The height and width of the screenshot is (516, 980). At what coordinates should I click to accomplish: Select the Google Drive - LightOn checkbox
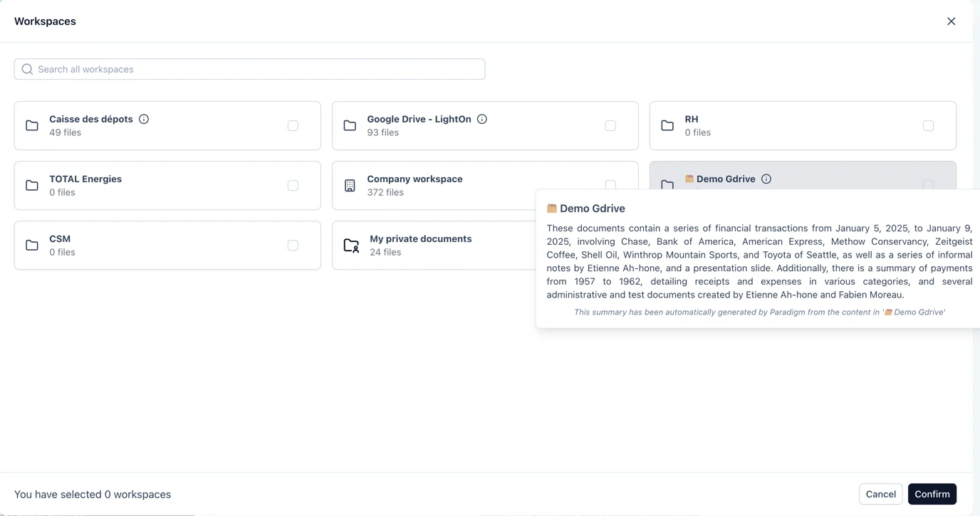pyautogui.click(x=610, y=125)
